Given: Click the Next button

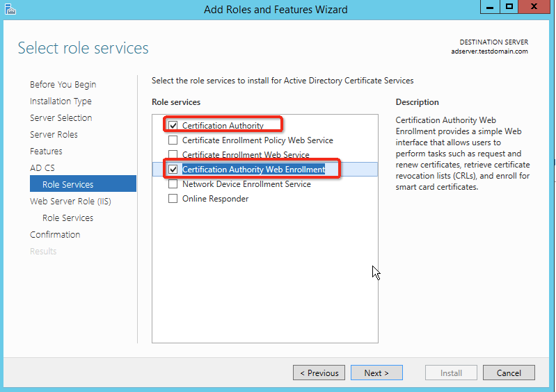Looking at the screenshot, I should click(x=376, y=373).
